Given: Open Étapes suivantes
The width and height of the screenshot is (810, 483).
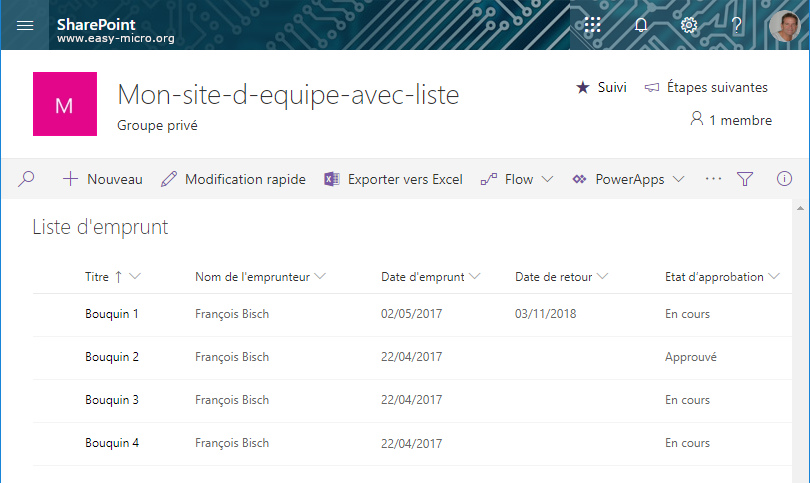Looking at the screenshot, I should [x=706, y=87].
